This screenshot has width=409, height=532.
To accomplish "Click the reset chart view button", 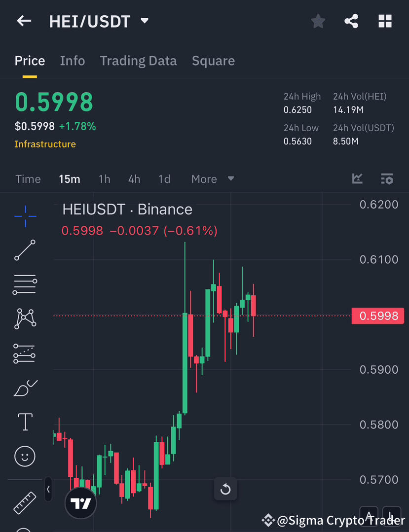I will point(225,489).
